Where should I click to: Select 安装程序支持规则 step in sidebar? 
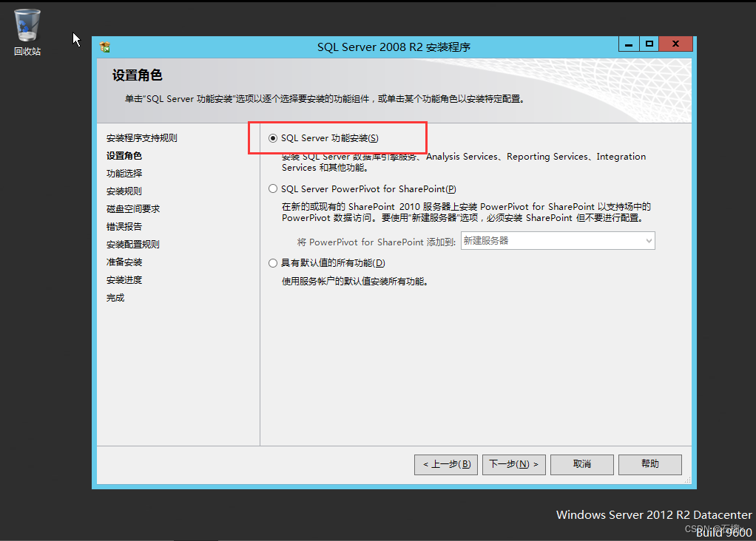[x=142, y=138]
